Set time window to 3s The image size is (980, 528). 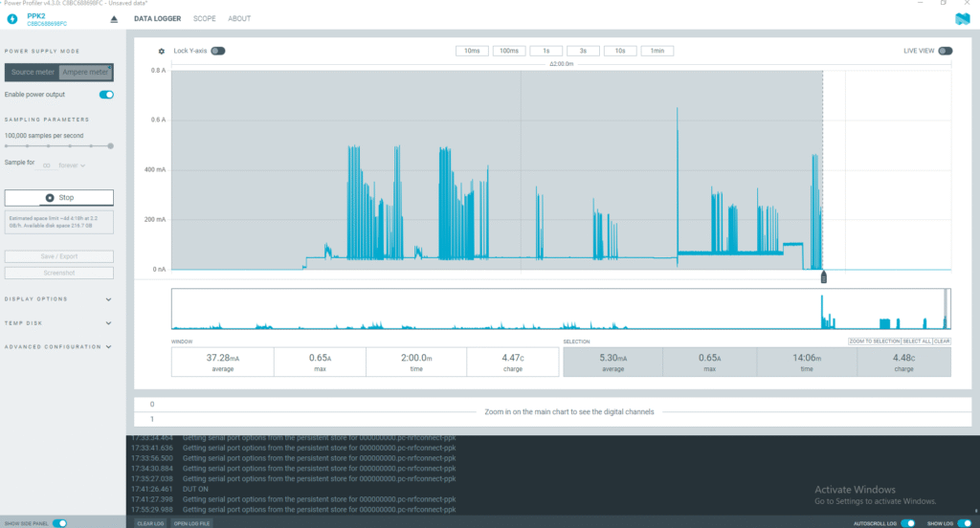[583, 52]
